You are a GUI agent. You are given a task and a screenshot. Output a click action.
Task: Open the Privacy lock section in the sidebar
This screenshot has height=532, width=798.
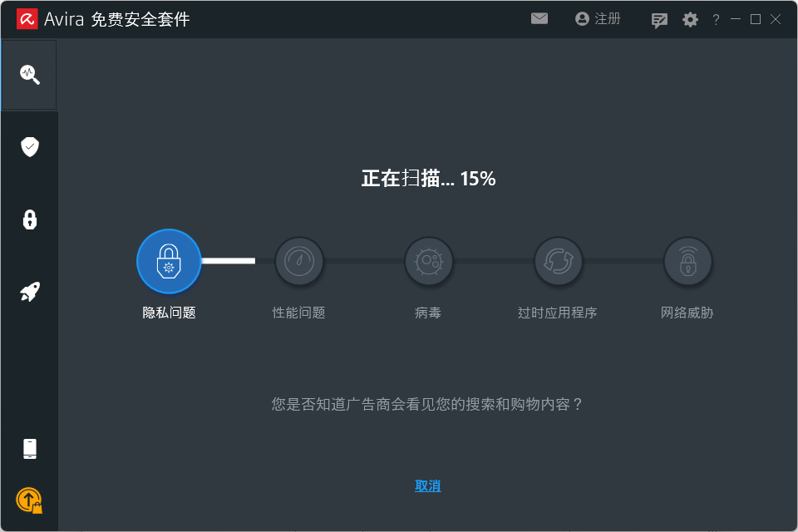tap(29, 219)
